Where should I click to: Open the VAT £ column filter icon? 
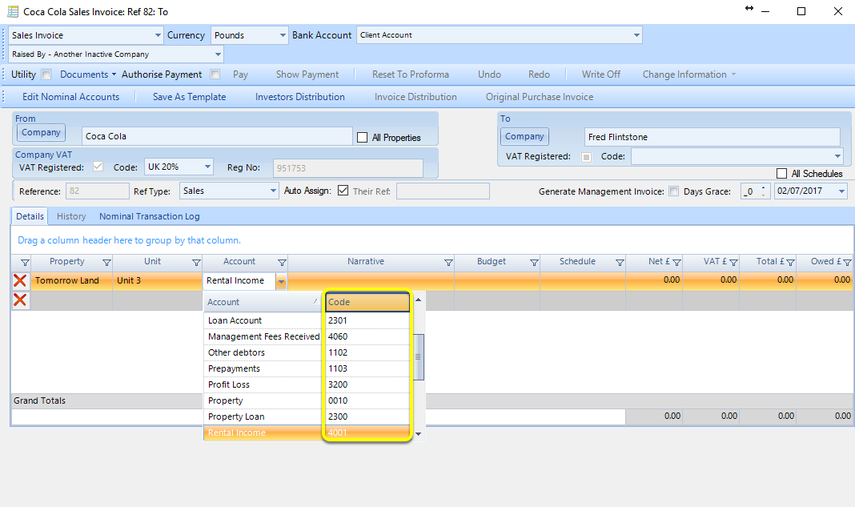click(x=733, y=263)
